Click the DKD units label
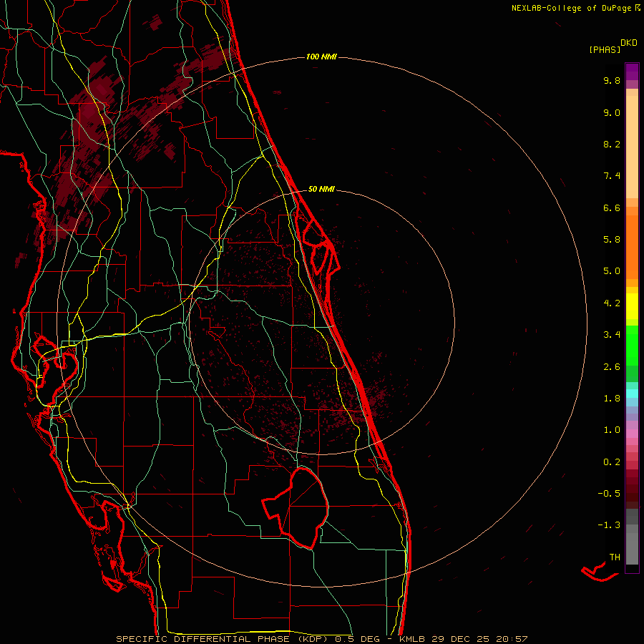The width and height of the screenshot is (644, 644). point(628,42)
